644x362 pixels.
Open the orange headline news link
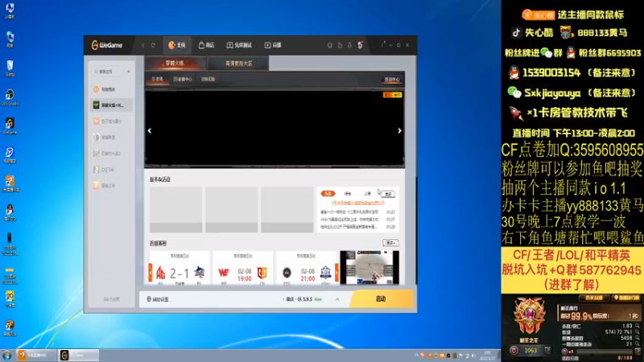point(358,203)
